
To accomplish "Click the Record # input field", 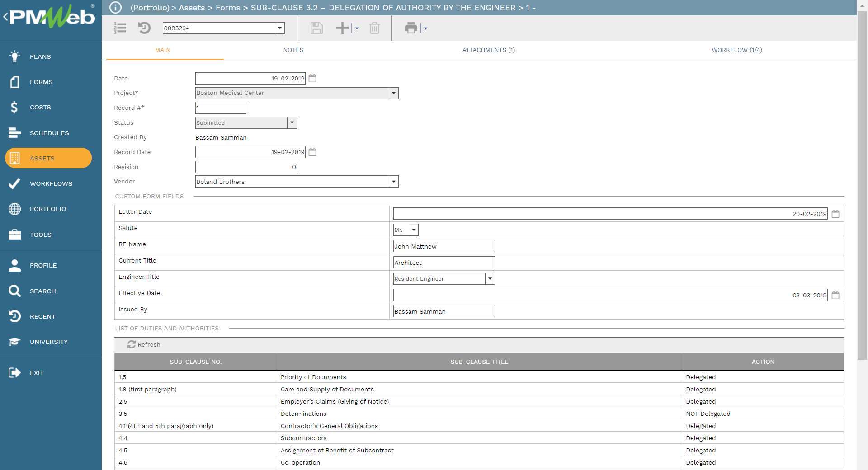I will 221,108.
